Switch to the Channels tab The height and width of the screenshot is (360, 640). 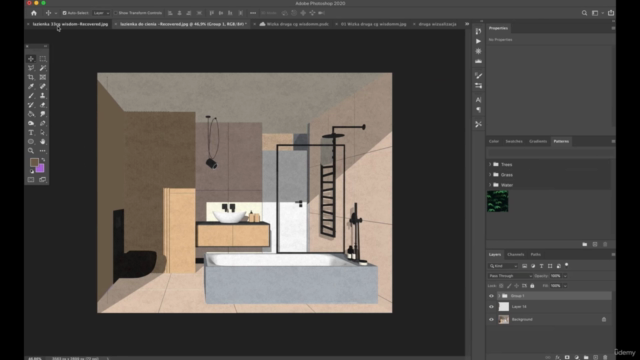click(516, 254)
